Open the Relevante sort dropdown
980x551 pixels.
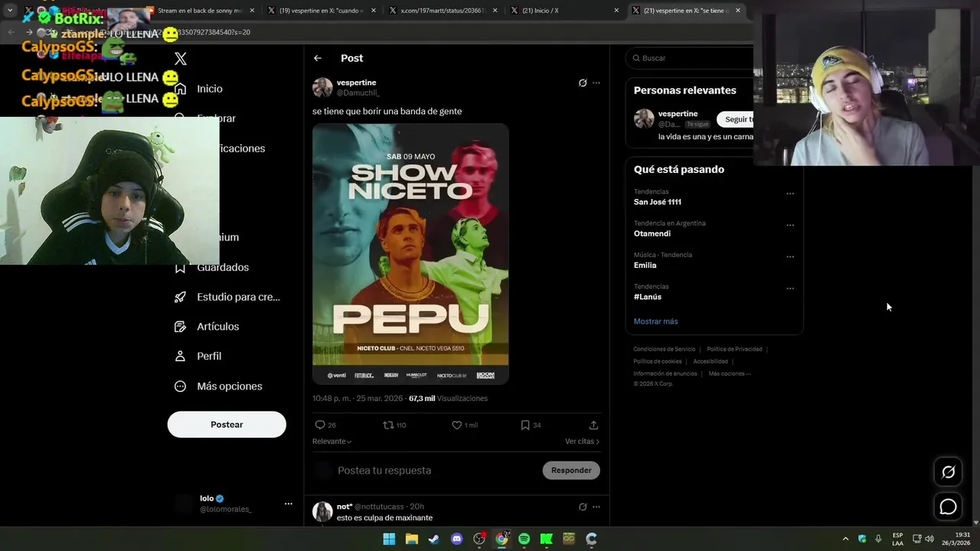pyautogui.click(x=332, y=442)
